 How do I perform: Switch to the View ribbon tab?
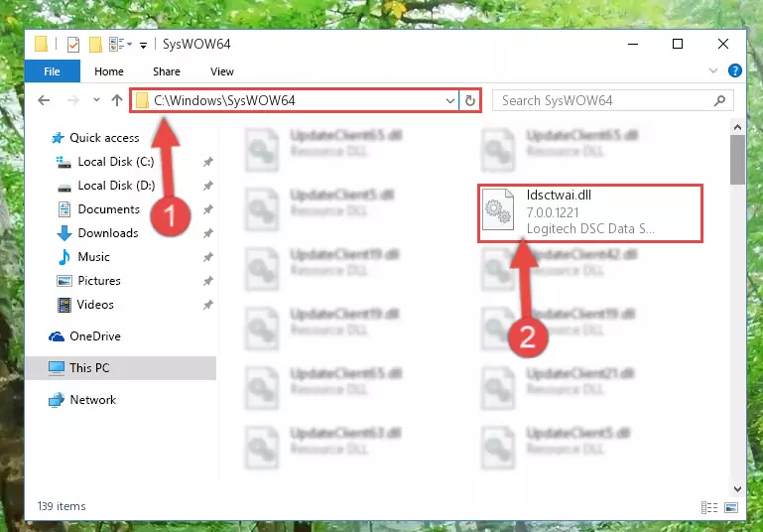point(222,71)
